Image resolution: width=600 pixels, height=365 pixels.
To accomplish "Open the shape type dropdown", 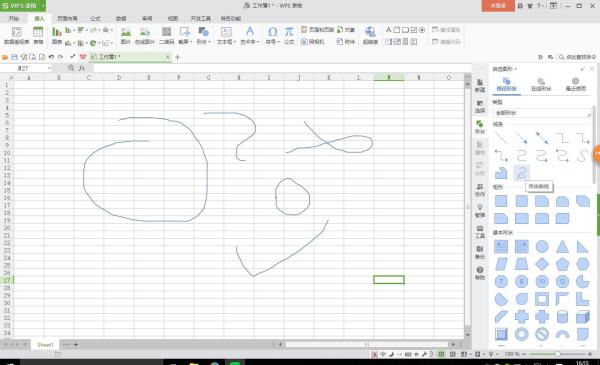I will pyautogui.click(x=542, y=113).
